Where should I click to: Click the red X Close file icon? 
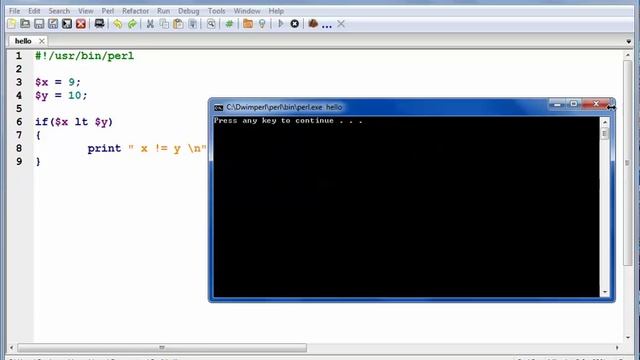coord(81,24)
